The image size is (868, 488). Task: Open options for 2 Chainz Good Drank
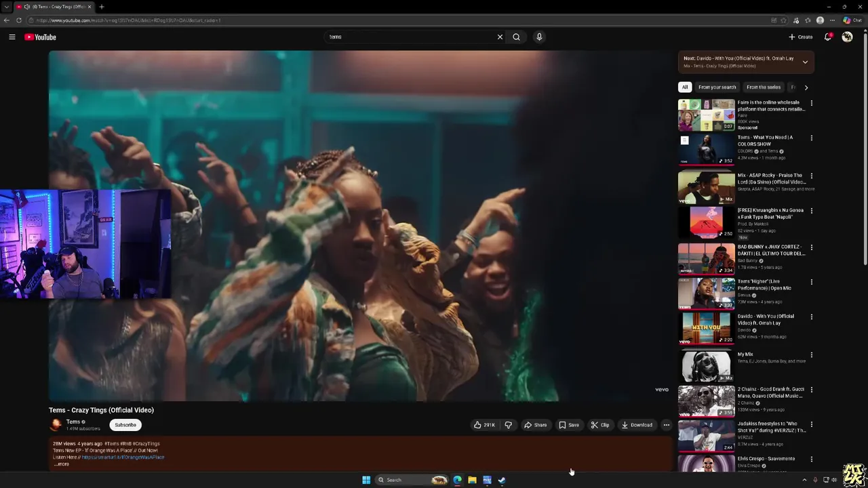(812, 390)
